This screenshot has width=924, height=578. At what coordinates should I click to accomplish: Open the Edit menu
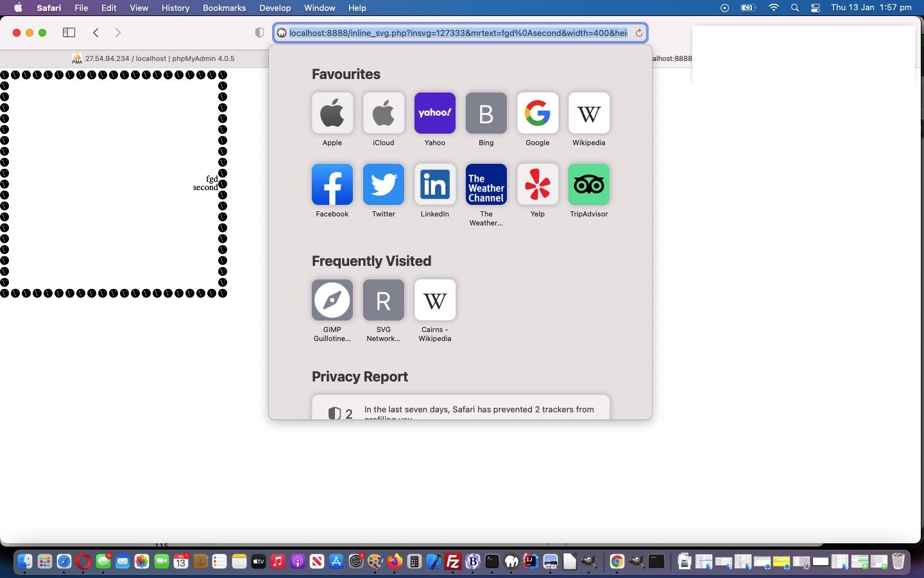coord(109,8)
